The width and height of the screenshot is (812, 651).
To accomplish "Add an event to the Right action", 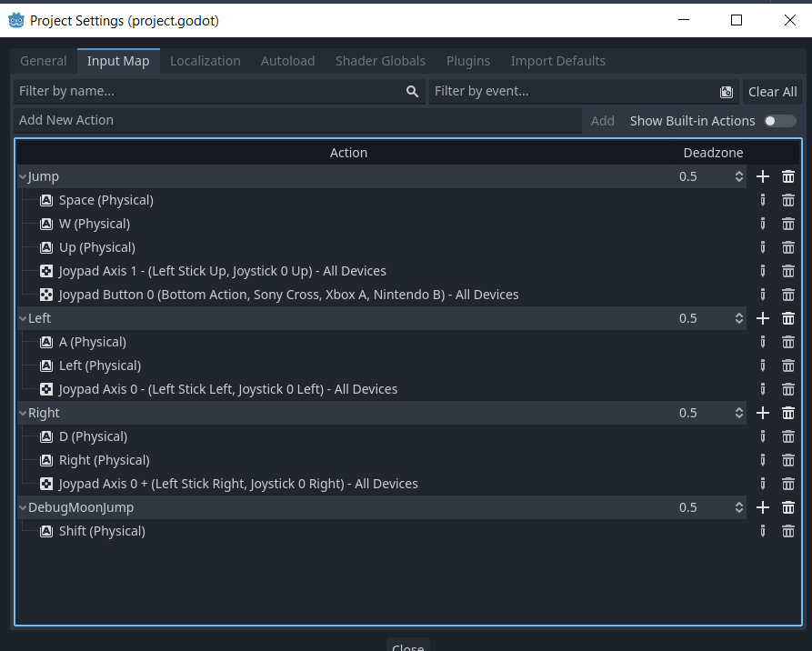I will pyautogui.click(x=762, y=413).
